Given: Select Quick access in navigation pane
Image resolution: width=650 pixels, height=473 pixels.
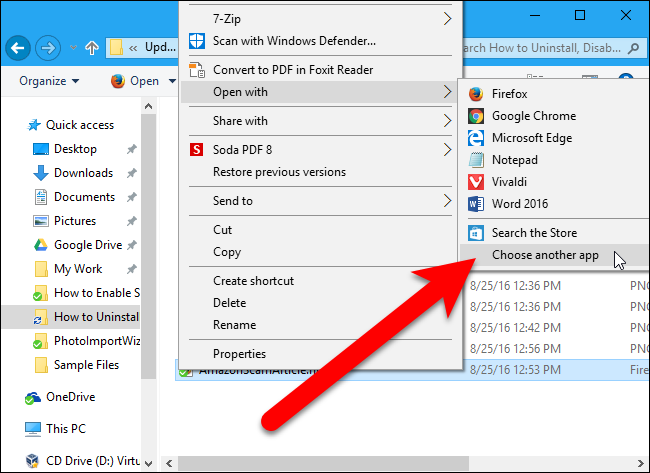Looking at the screenshot, I should [x=70, y=125].
